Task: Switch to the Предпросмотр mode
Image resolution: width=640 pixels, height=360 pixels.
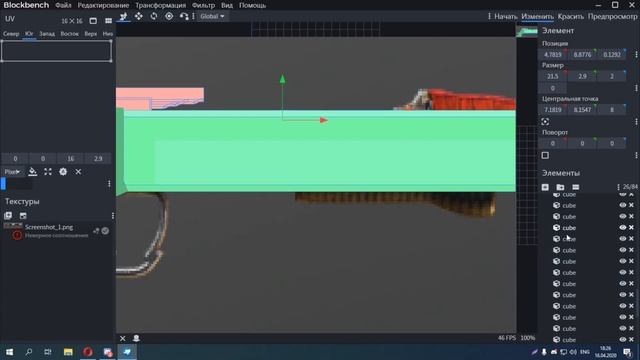Action: click(x=612, y=16)
